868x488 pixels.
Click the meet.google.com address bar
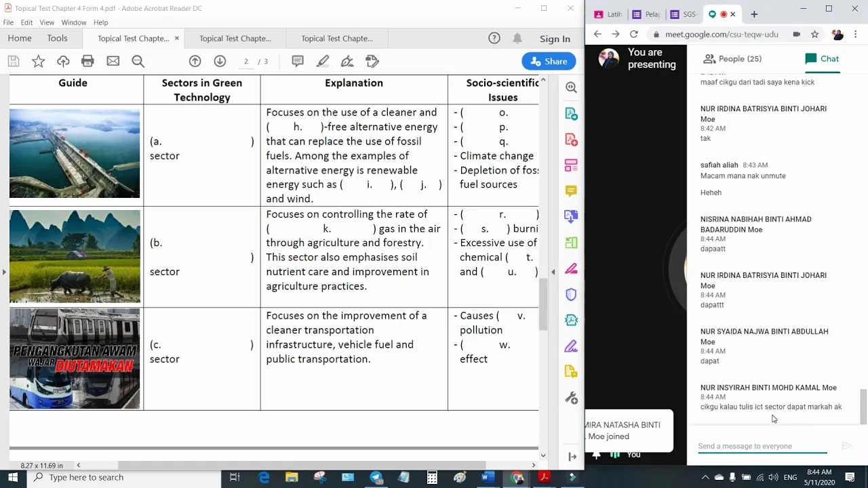coord(721,34)
